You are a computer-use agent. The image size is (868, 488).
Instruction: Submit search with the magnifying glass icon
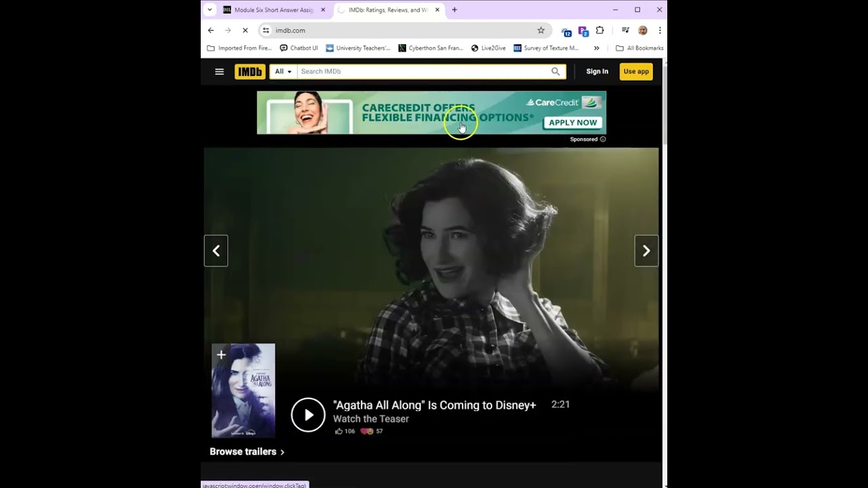click(555, 71)
